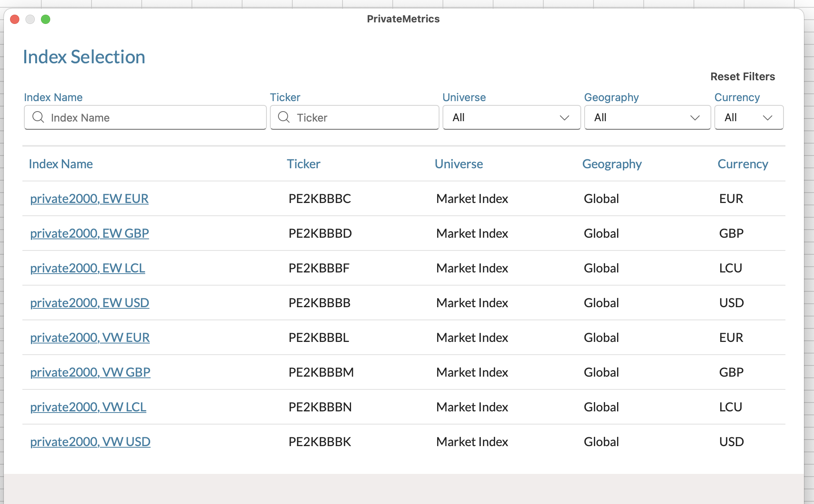The image size is (814, 504).
Task: Open the private2000, EW GBP index
Action: point(90,233)
